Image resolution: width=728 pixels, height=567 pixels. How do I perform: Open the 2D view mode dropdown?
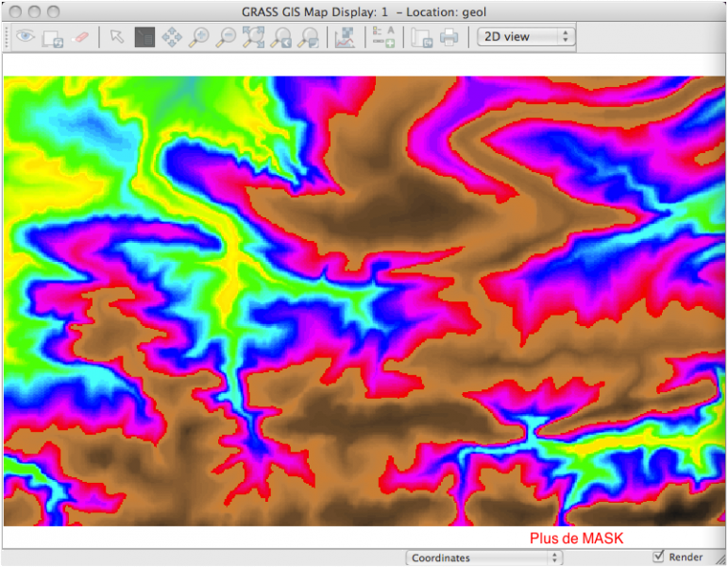coord(526,37)
